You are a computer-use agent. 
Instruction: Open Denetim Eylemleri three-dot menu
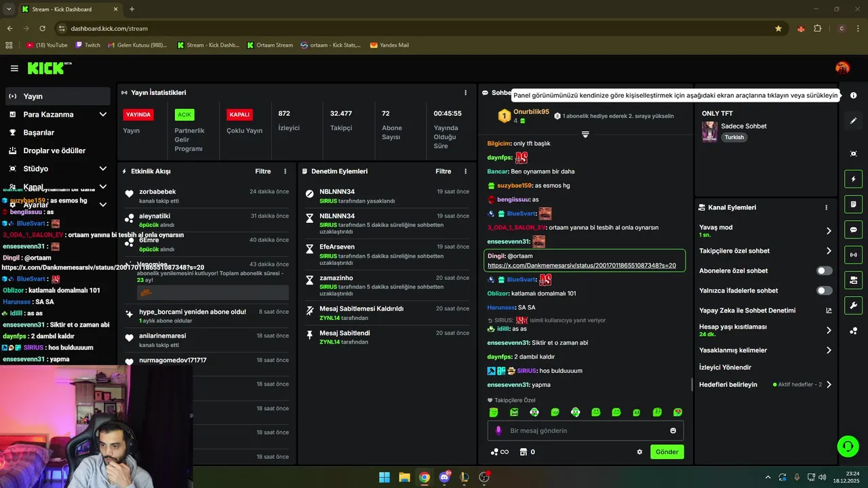point(465,171)
